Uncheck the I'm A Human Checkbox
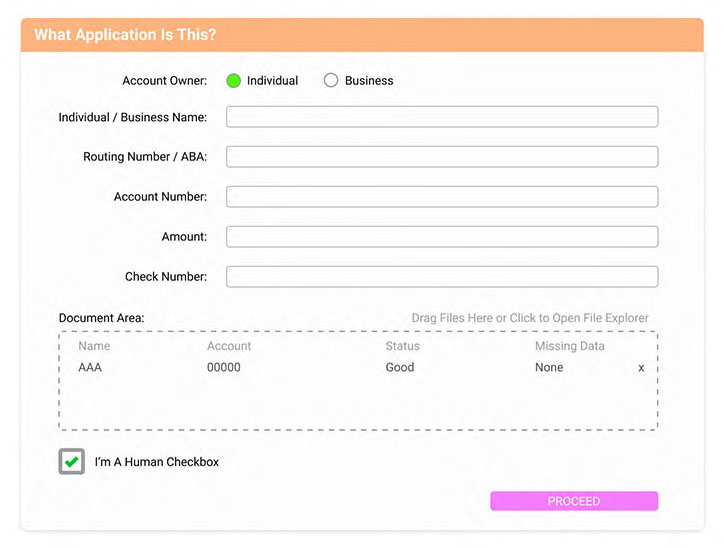The width and height of the screenshot is (724, 548). coord(72,461)
